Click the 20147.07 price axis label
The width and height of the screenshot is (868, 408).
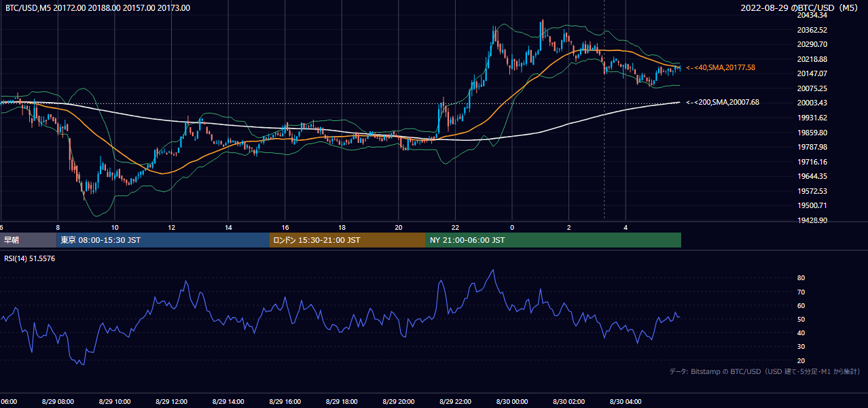point(812,73)
